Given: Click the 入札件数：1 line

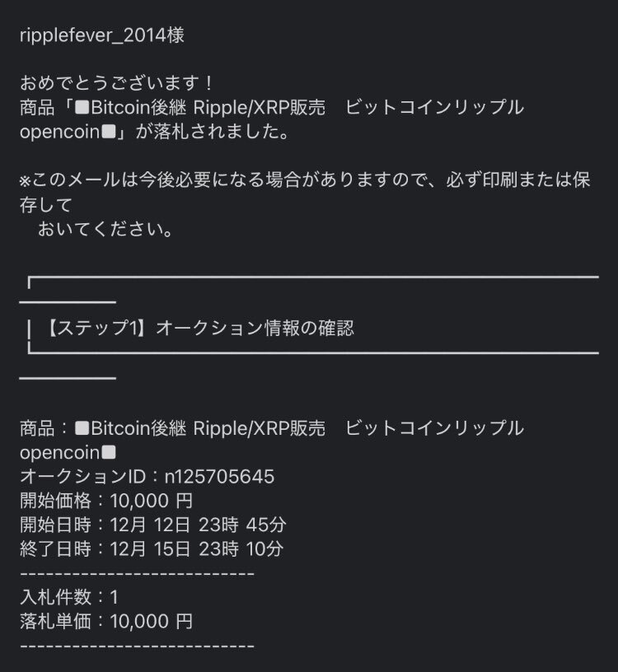Looking at the screenshot, I should coord(69,597).
